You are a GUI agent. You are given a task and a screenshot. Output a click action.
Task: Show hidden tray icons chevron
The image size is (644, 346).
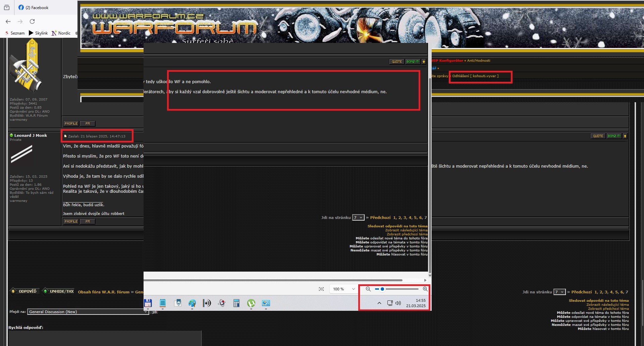[379, 303]
